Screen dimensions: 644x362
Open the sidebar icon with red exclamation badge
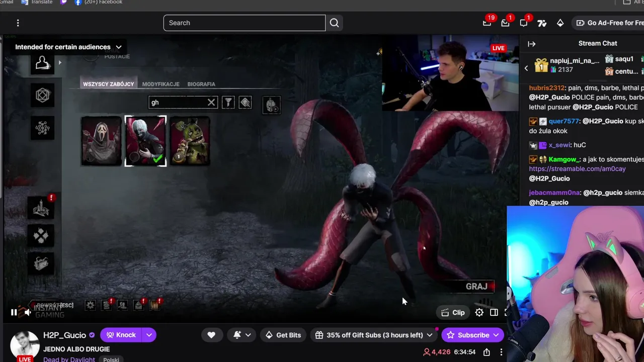click(41, 207)
